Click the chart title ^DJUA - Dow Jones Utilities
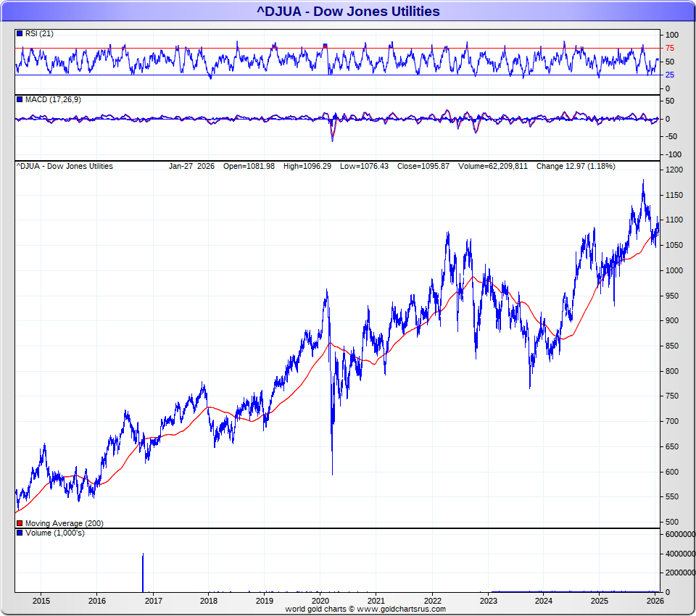 coord(348,11)
